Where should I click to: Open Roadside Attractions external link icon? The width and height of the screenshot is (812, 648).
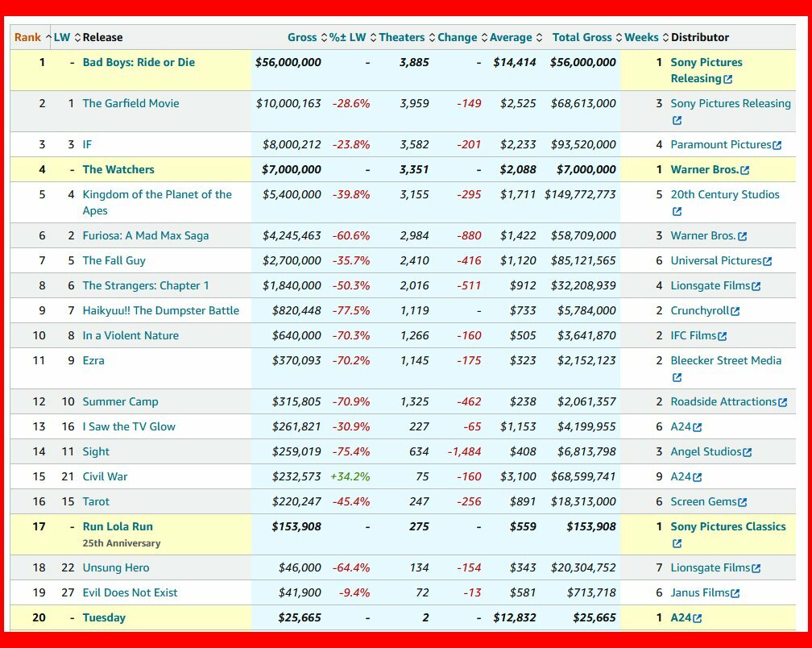click(782, 402)
